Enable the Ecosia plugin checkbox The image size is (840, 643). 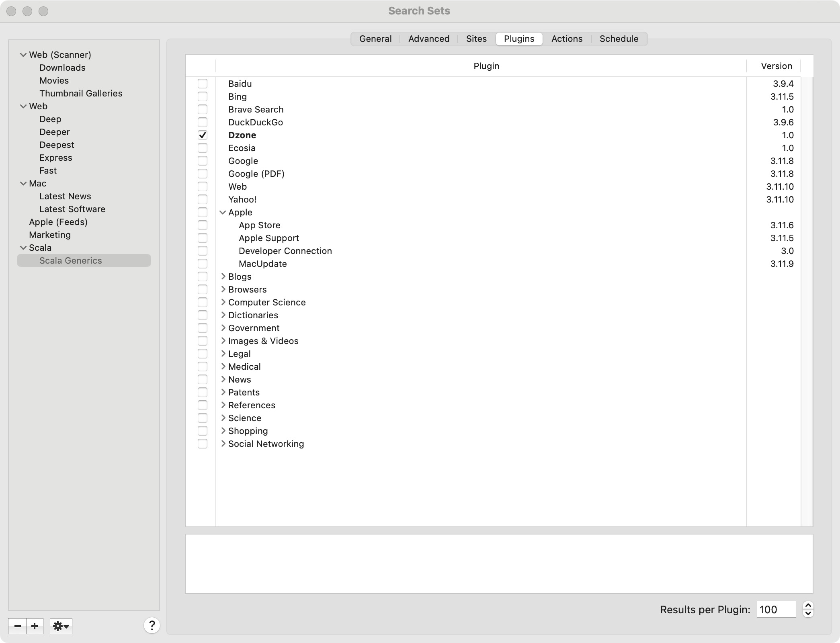tap(203, 148)
